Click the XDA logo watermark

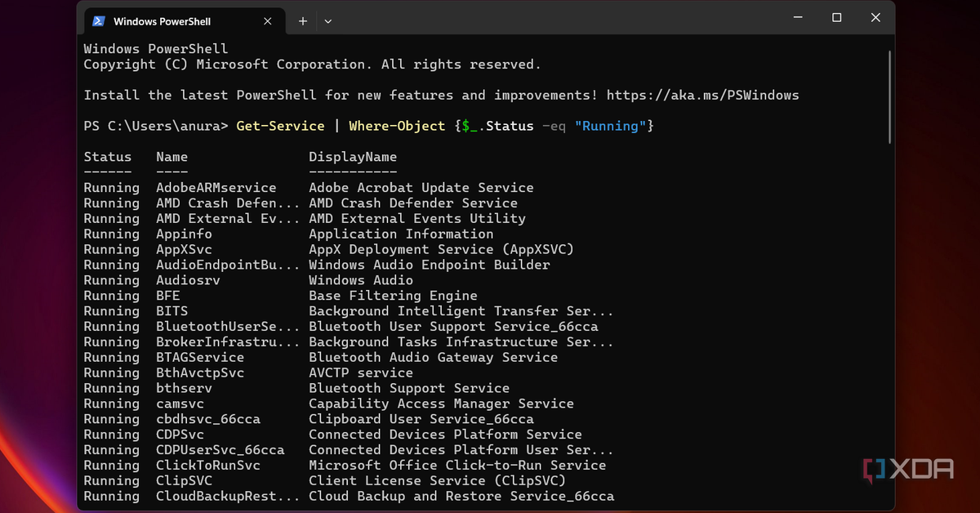[x=909, y=470]
